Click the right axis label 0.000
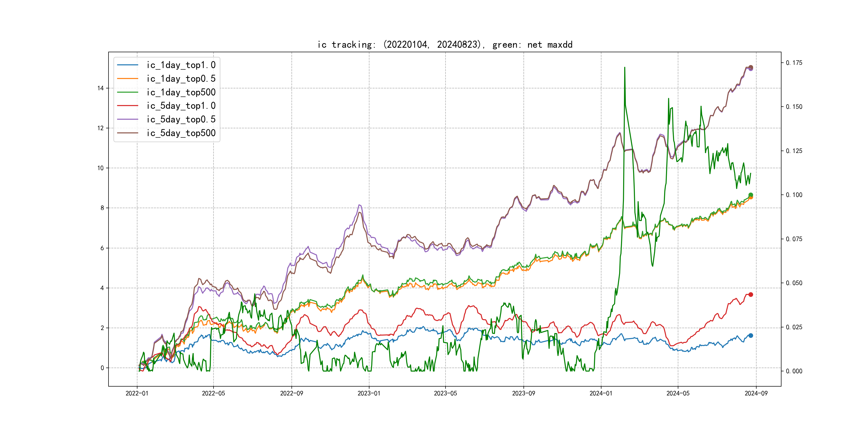This screenshot has width=868, height=434. coord(794,371)
